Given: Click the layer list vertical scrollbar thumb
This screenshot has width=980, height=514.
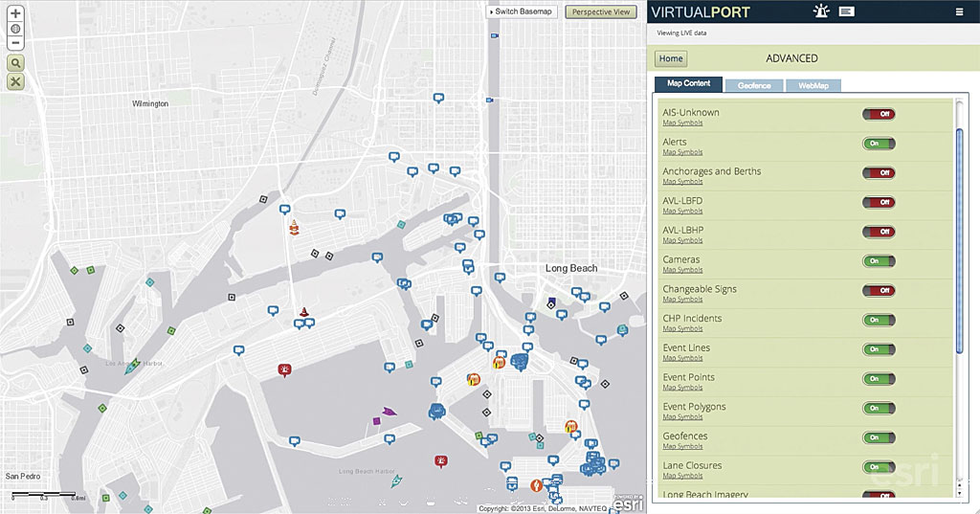Looking at the screenshot, I should click(x=960, y=241).
